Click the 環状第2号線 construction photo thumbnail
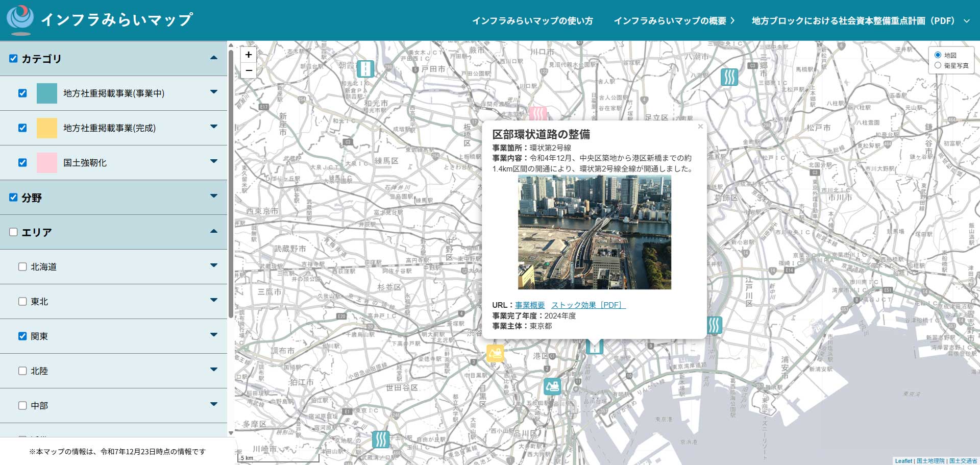The image size is (980, 465). tap(594, 233)
